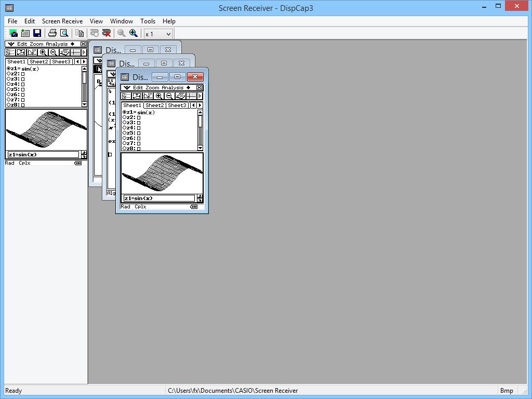
Task: Select the Sheet2 tab in docked panel
Action: coord(39,61)
